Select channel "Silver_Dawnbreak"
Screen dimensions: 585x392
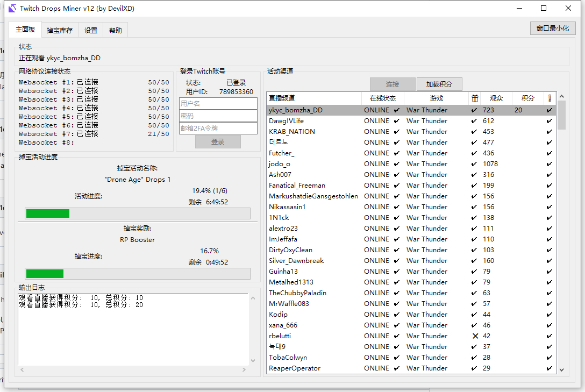[411, 261]
